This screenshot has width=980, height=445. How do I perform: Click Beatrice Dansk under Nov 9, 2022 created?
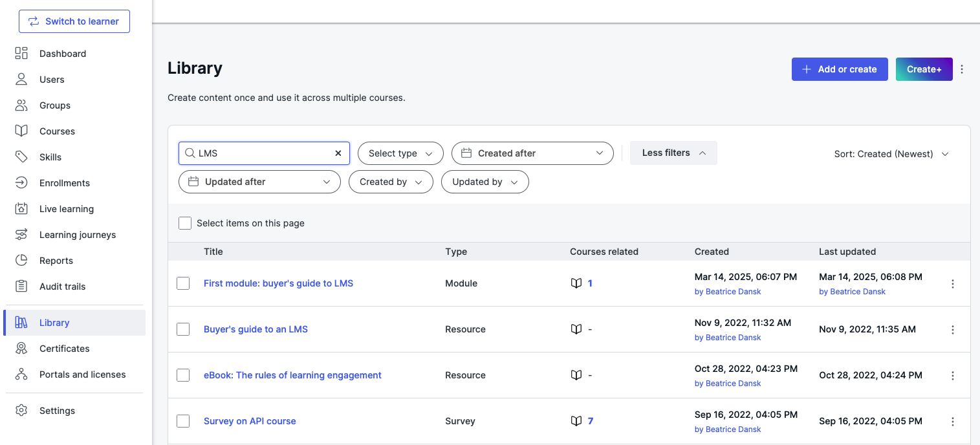[734, 338]
